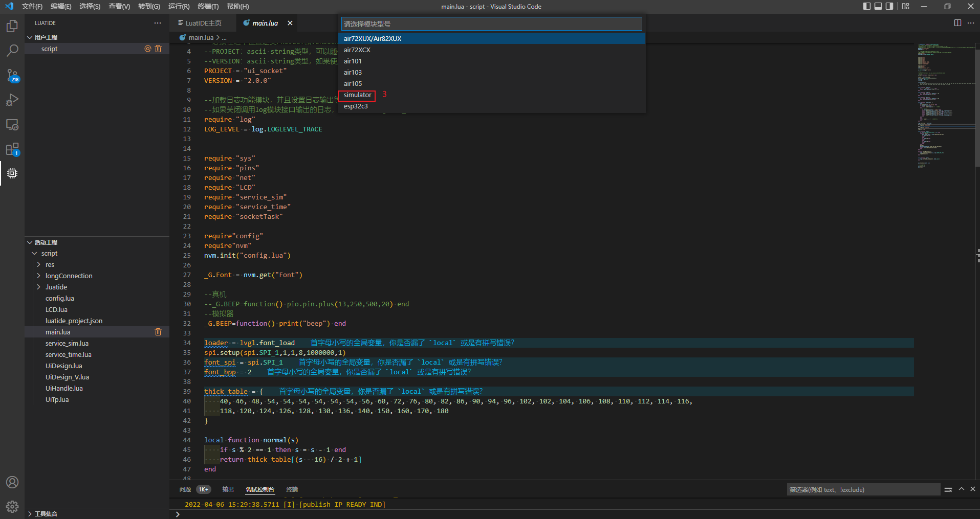Select esp32c3 module option
This screenshot has height=519, width=980.
tap(491, 106)
